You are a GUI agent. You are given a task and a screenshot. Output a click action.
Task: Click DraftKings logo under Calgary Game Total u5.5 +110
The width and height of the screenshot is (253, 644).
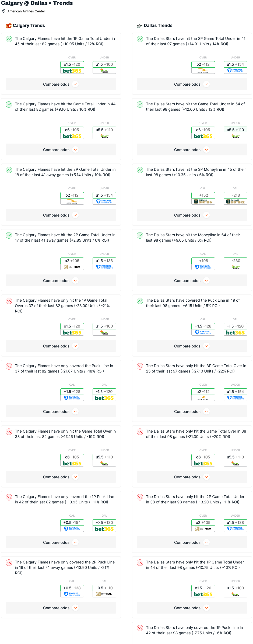(x=104, y=136)
